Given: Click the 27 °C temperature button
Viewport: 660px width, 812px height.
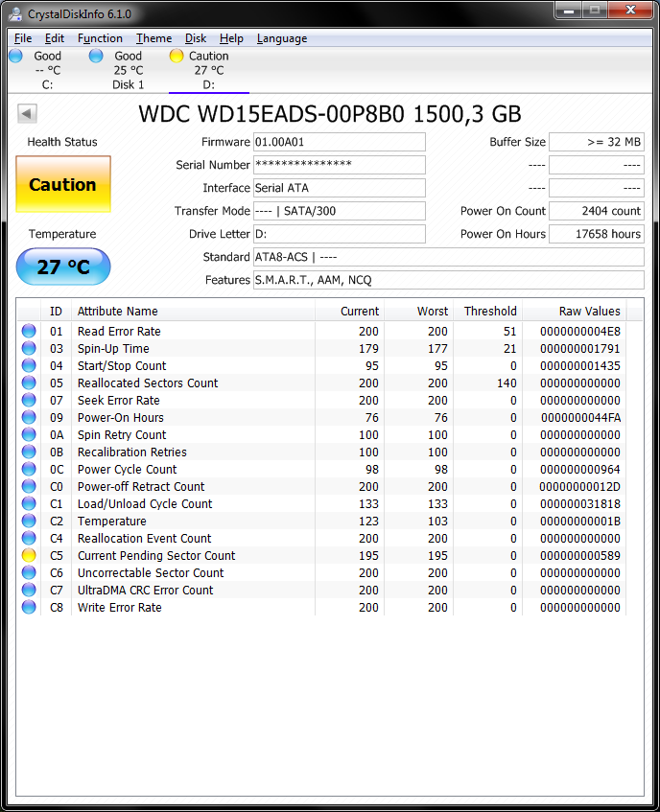Looking at the screenshot, I should [63, 267].
